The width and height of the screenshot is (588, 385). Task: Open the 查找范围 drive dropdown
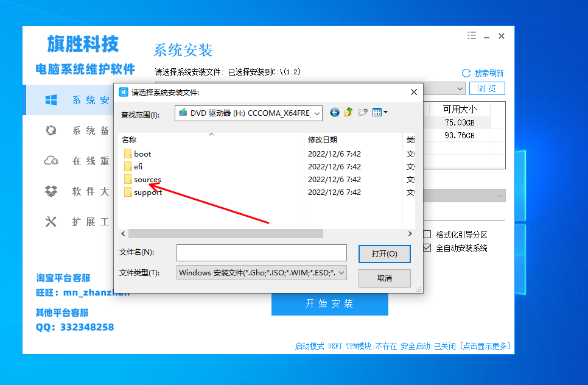318,113
